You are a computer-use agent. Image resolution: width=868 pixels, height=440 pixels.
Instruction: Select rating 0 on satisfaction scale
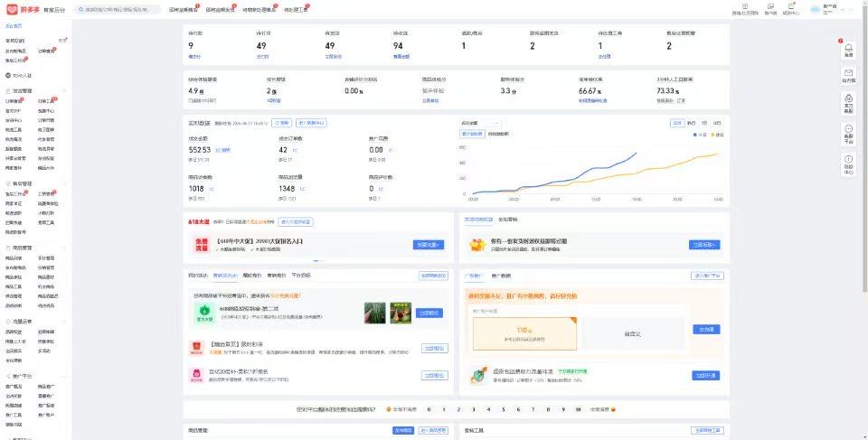pos(429,409)
